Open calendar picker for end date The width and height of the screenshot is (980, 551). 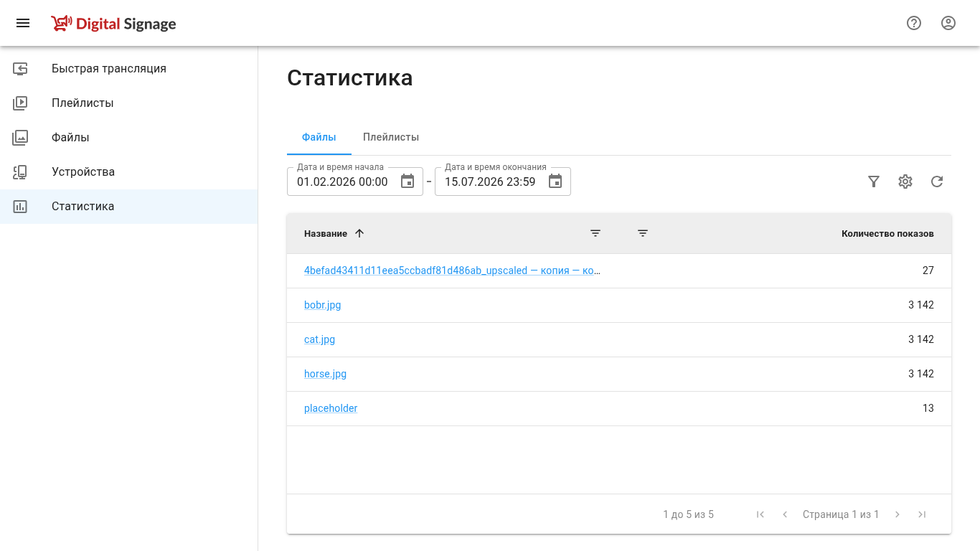point(555,182)
